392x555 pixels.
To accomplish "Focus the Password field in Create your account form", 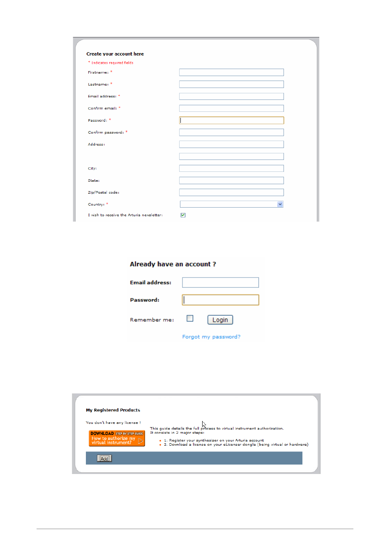I will (x=231, y=120).
